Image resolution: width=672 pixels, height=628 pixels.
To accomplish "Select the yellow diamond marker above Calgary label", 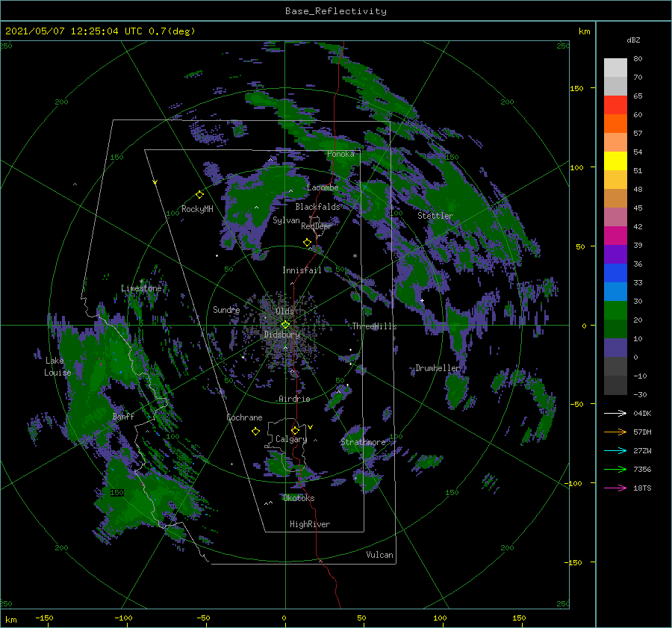I will [x=295, y=430].
